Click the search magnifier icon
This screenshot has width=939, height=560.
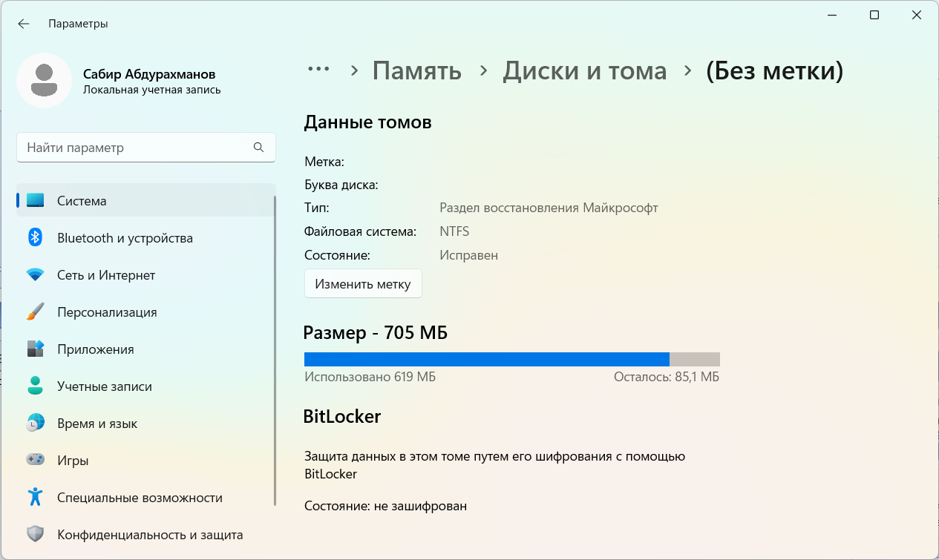click(x=258, y=148)
